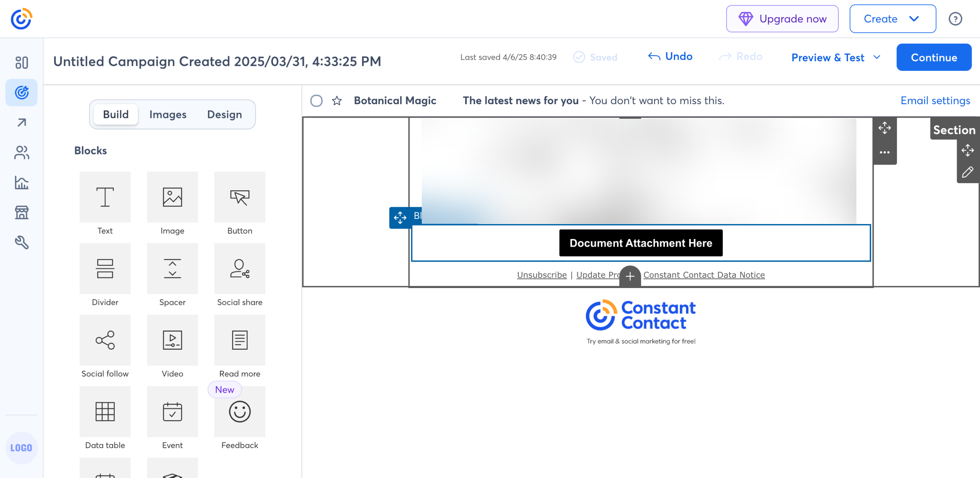Click the Data table block

[x=105, y=411]
